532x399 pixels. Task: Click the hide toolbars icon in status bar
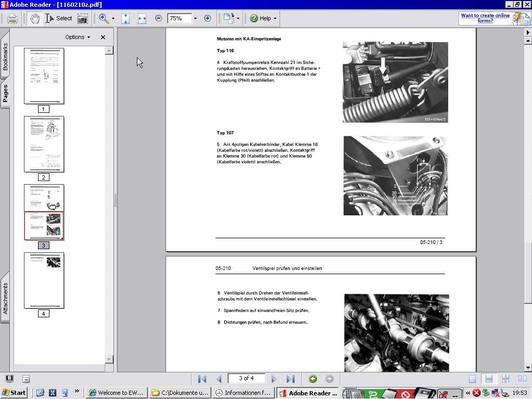[26, 379]
